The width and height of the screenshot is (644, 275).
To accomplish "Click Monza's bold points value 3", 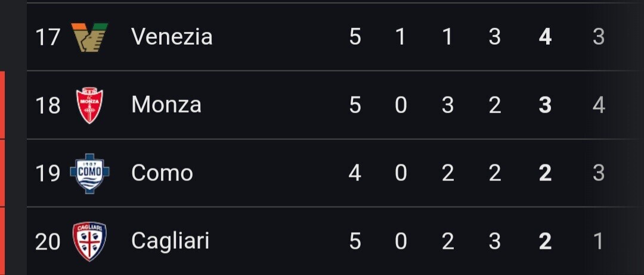I will (x=545, y=105).
